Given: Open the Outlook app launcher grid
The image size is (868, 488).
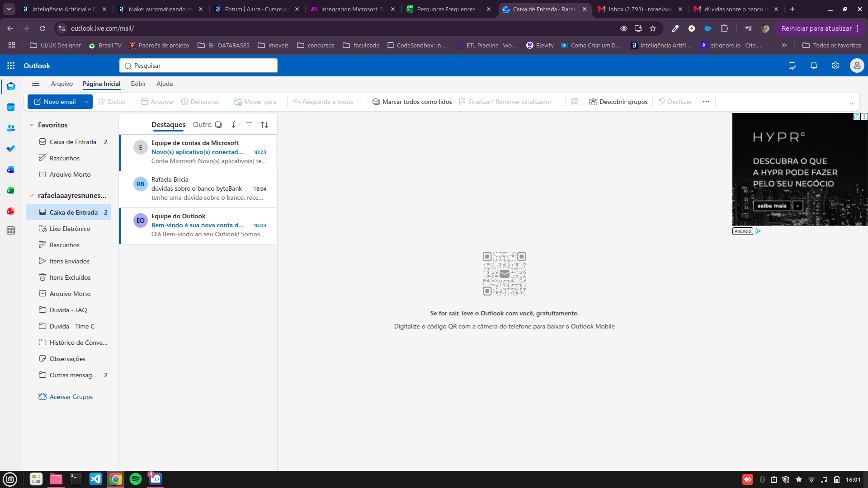Looking at the screenshot, I should pos(11,66).
